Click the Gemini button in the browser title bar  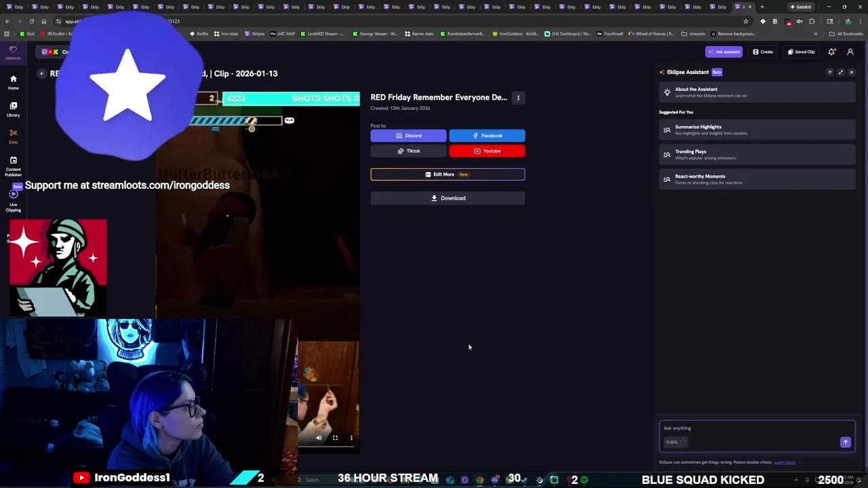point(801,7)
